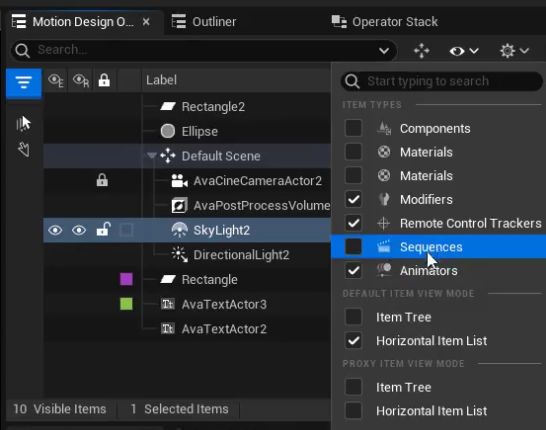Viewport: 546px width, 430px height.
Task: Click the hand pointer mode icon
Action: coord(24,149)
